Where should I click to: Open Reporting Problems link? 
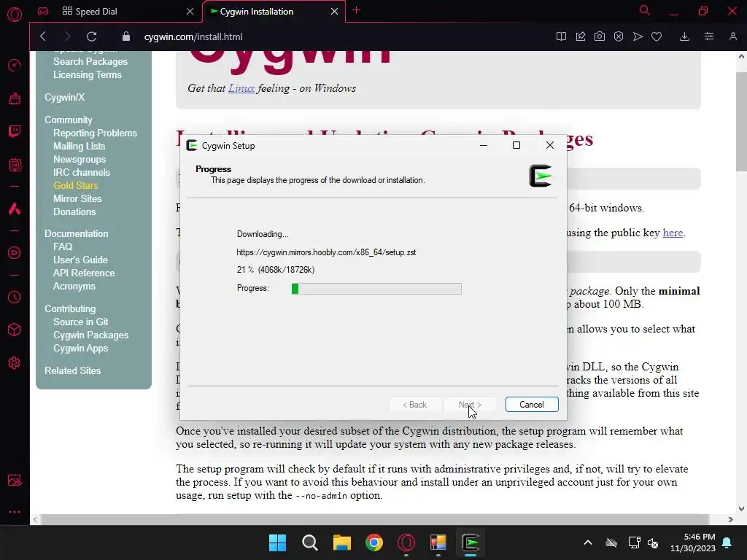click(96, 133)
